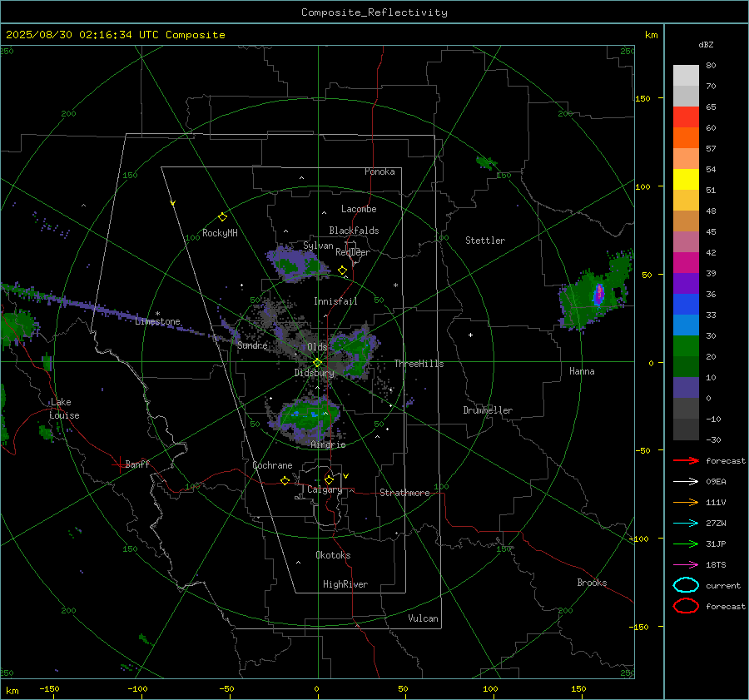
Task: Click the white asterisk above Limestone
Action: point(157,314)
